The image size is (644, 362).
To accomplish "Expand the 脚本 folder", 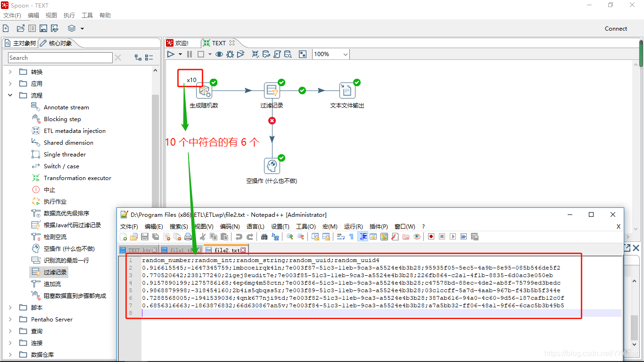I will [x=10, y=307].
